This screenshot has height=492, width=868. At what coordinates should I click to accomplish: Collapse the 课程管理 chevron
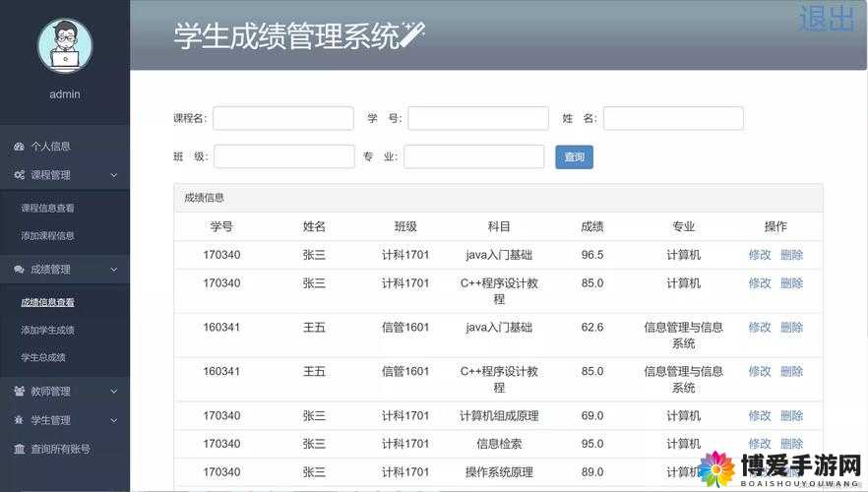(x=114, y=175)
